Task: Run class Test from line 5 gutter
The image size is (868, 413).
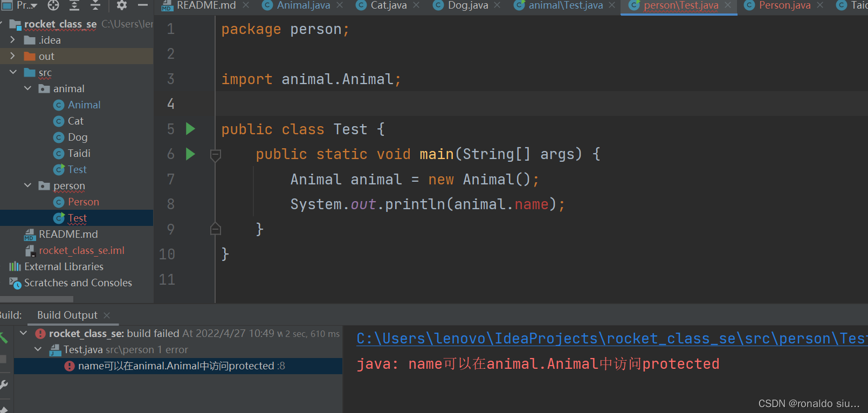Action: coord(190,129)
